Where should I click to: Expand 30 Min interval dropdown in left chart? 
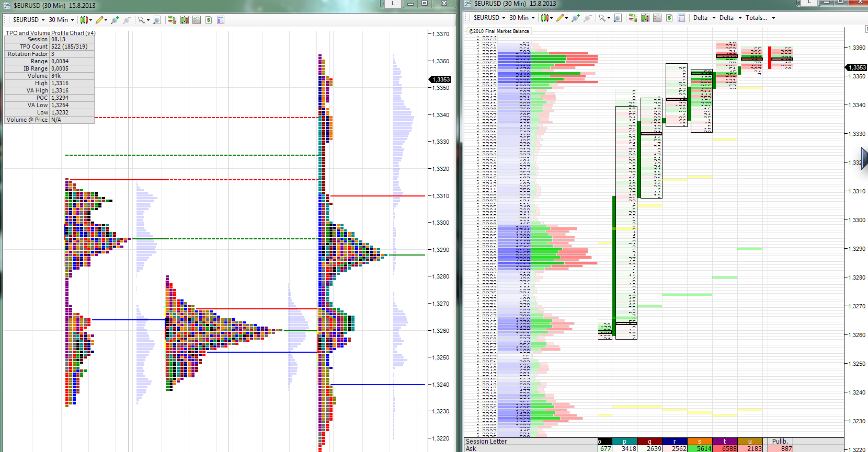click(x=61, y=20)
